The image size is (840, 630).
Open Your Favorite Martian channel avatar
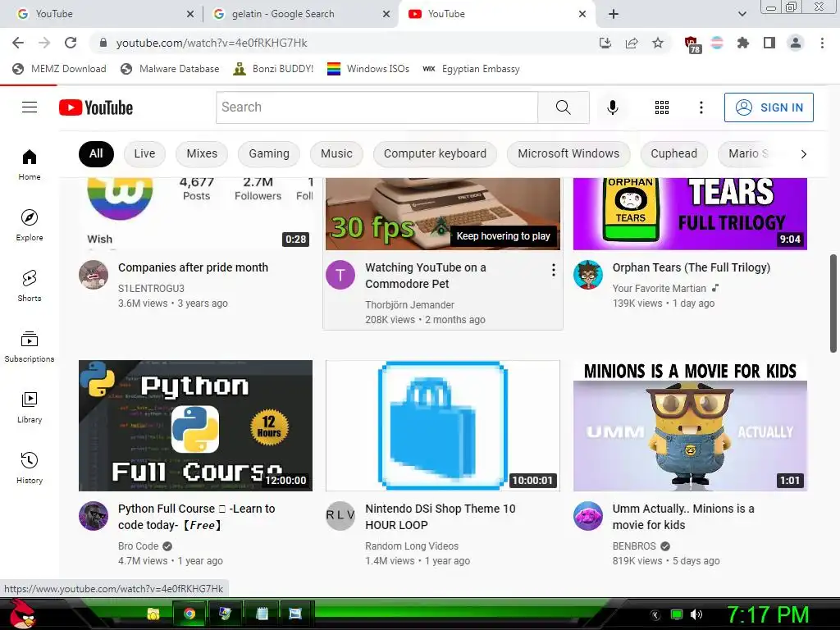[587, 275]
